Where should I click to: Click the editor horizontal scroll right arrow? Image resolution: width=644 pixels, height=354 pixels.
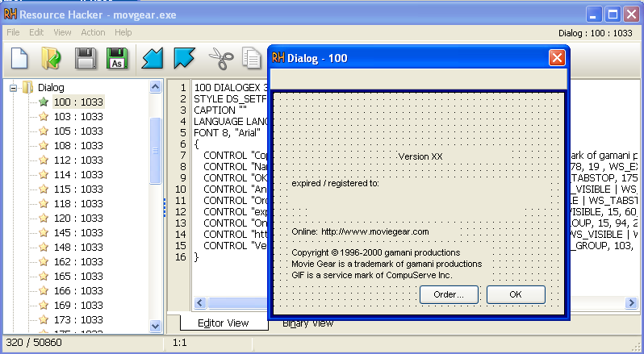(x=631, y=303)
